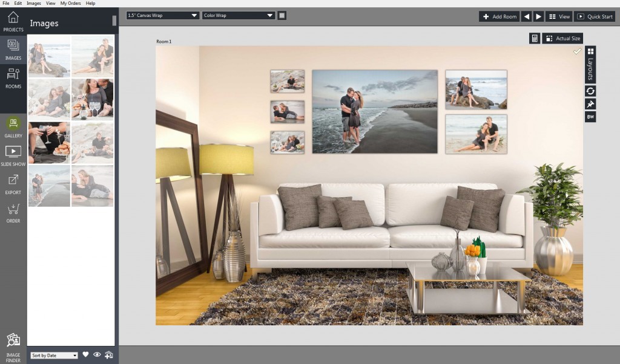Open the Order cart
Viewport: 620px width, 364px height.
tap(13, 213)
